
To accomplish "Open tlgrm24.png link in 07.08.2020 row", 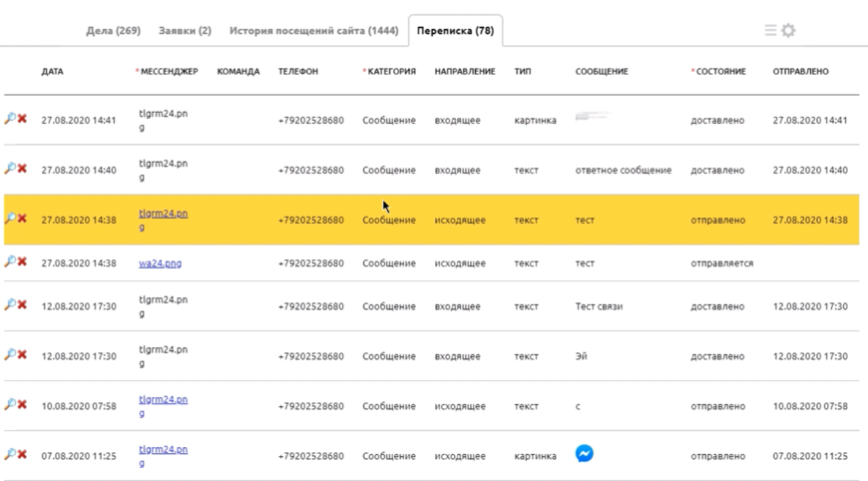I will (163, 450).
